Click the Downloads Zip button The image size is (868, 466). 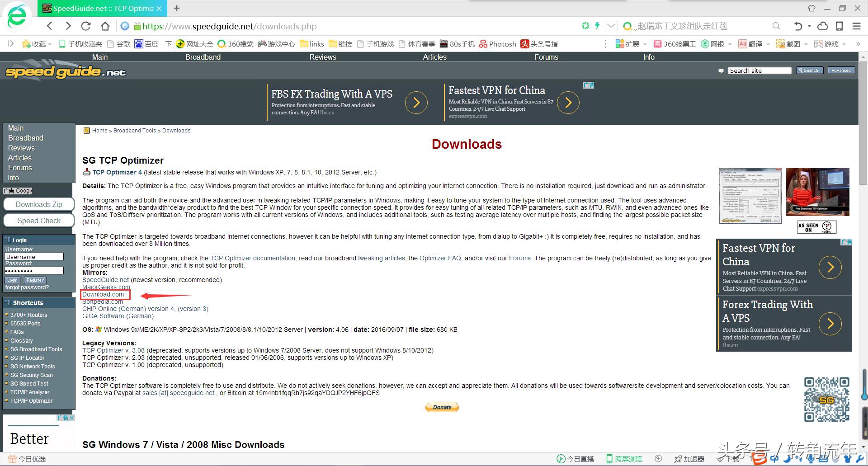pos(39,204)
